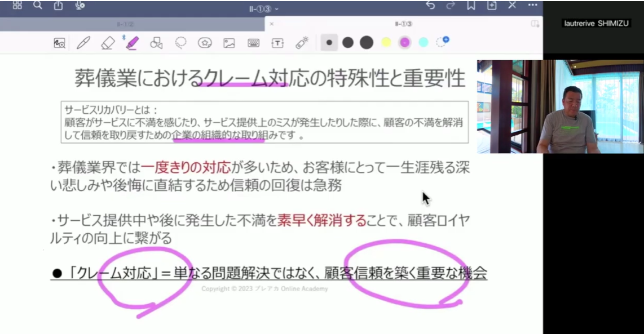Close the active document tab

click(271, 24)
